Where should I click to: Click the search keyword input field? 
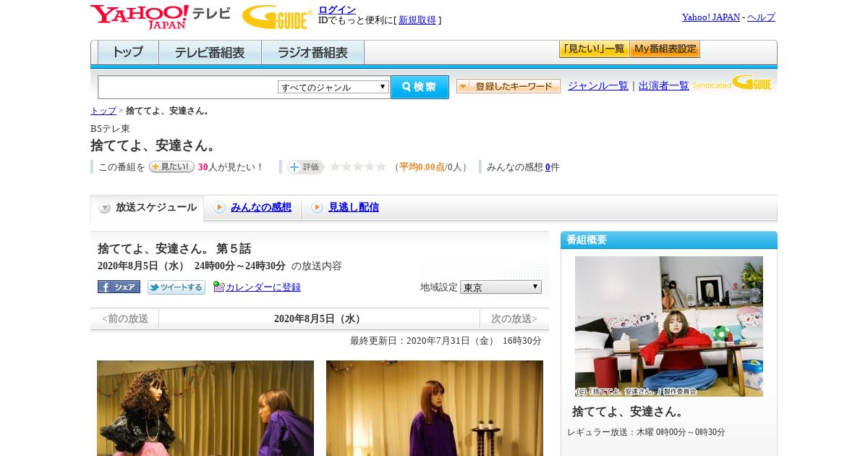coord(188,87)
